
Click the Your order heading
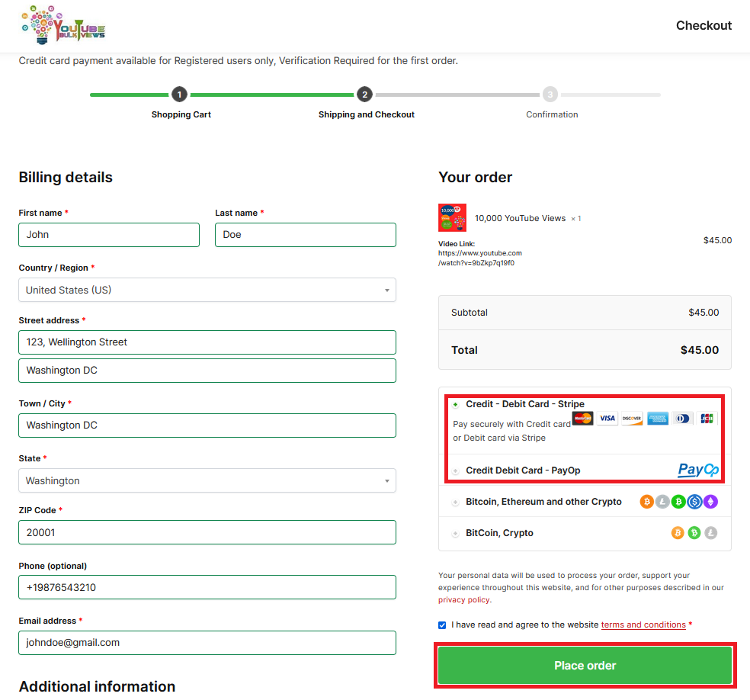click(475, 178)
